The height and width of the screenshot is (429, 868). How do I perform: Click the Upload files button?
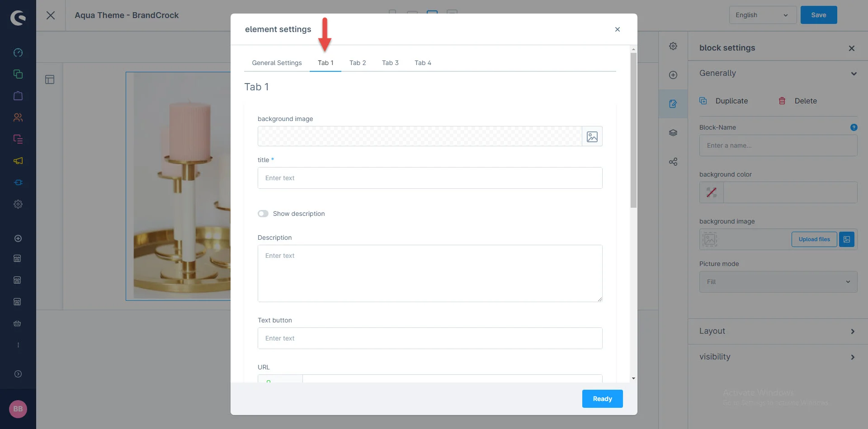pyautogui.click(x=814, y=239)
